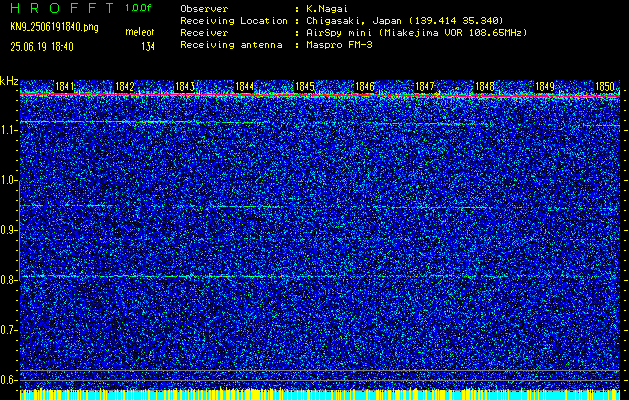Click the yellow word above the 134 count
This screenshot has height=400, width=629.
tap(140, 32)
